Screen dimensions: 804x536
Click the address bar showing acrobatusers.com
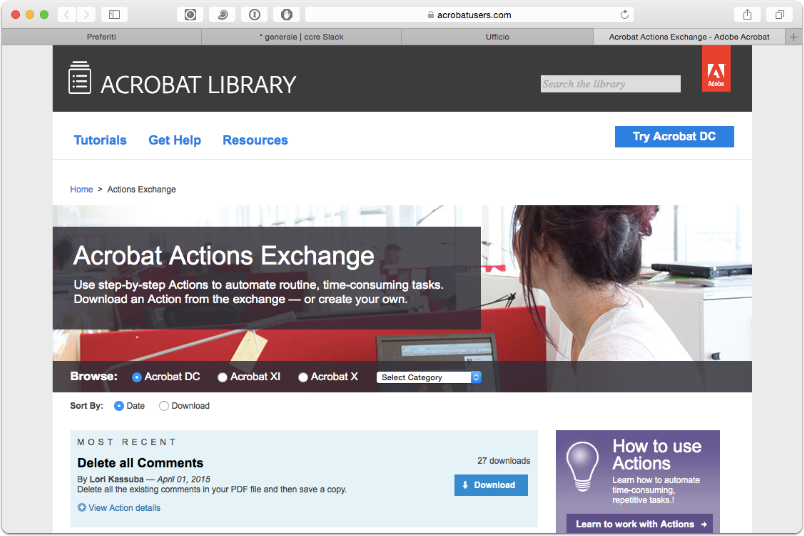coord(469,15)
